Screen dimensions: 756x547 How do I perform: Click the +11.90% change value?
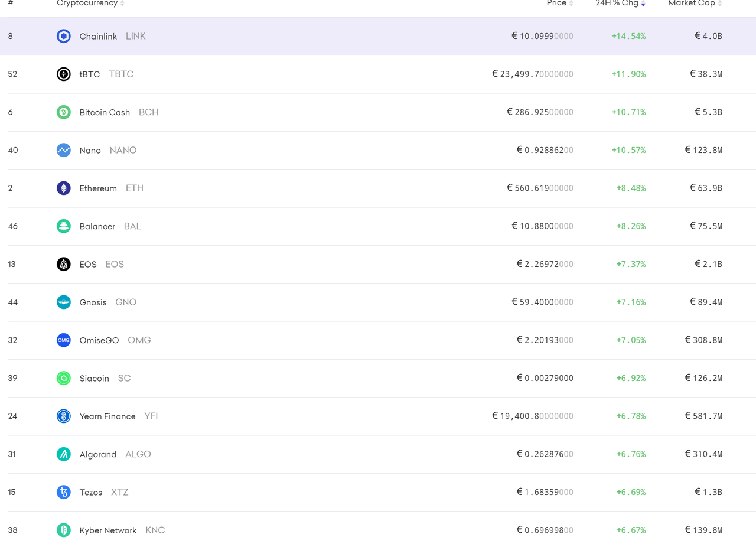pyautogui.click(x=628, y=74)
